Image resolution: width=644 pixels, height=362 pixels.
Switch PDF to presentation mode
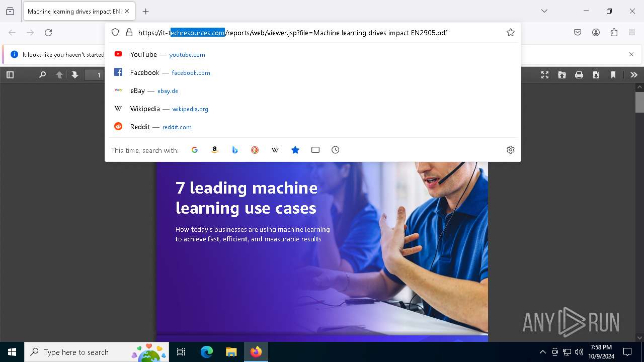[545, 75]
